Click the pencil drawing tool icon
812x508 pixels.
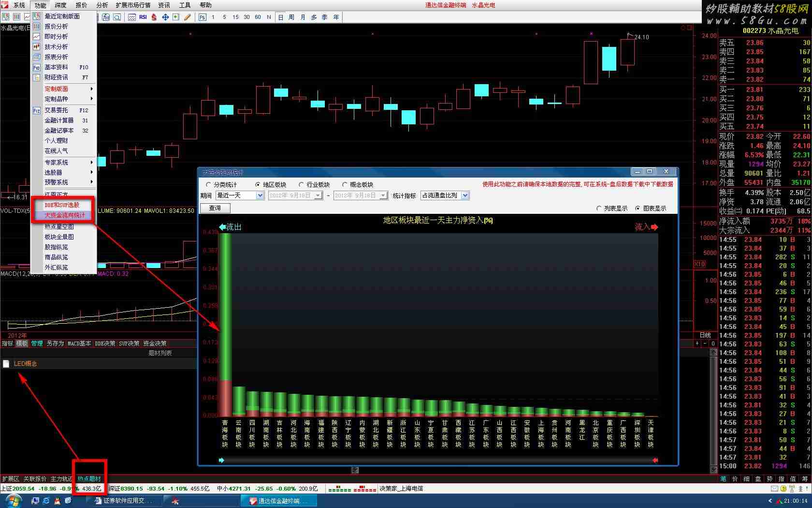click(187, 17)
